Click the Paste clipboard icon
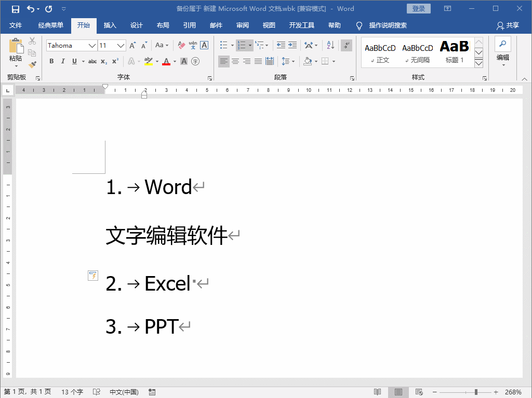This screenshot has height=398, width=532. 16,46
